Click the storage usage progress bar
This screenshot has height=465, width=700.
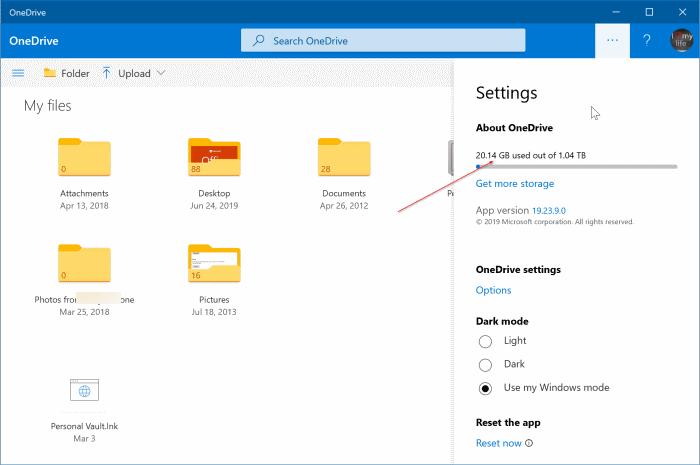tap(576, 166)
